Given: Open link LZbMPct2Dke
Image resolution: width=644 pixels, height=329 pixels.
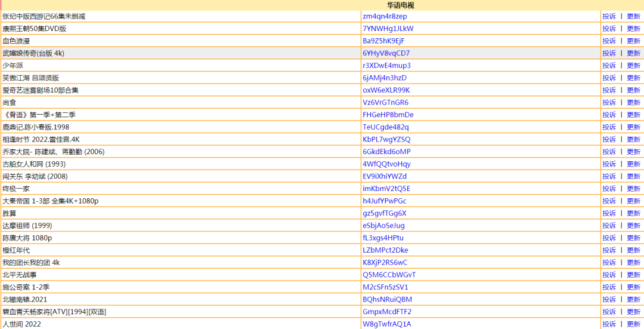Looking at the screenshot, I should click(385, 250).
